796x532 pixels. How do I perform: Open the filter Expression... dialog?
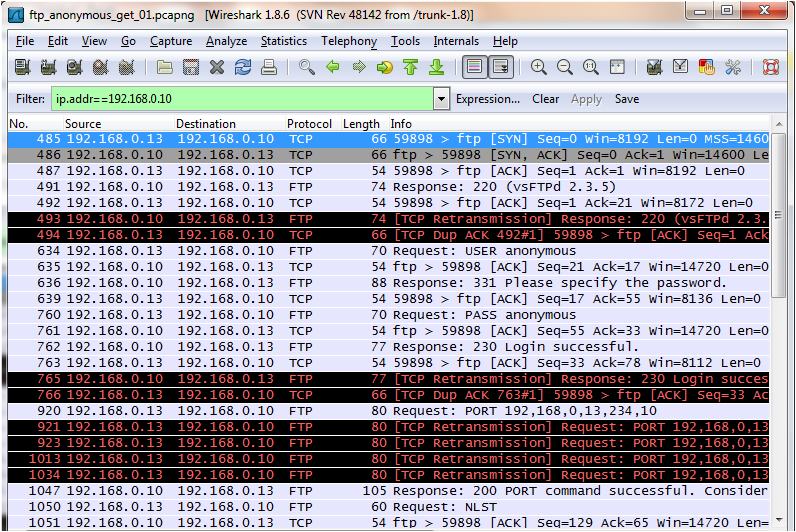[x=488, y=99]
